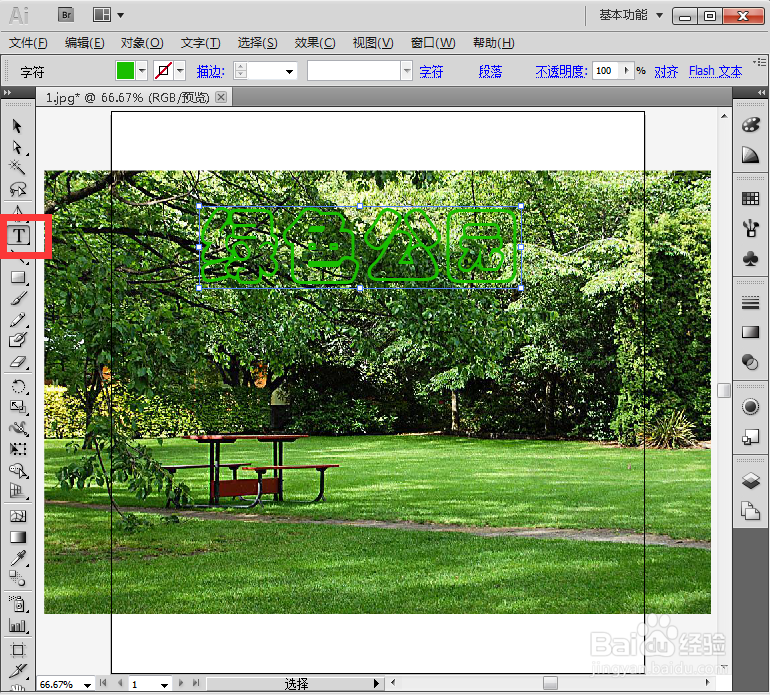Click the 字符 character panel link
The image size is (770, 695).
click(x=431, y=72)
